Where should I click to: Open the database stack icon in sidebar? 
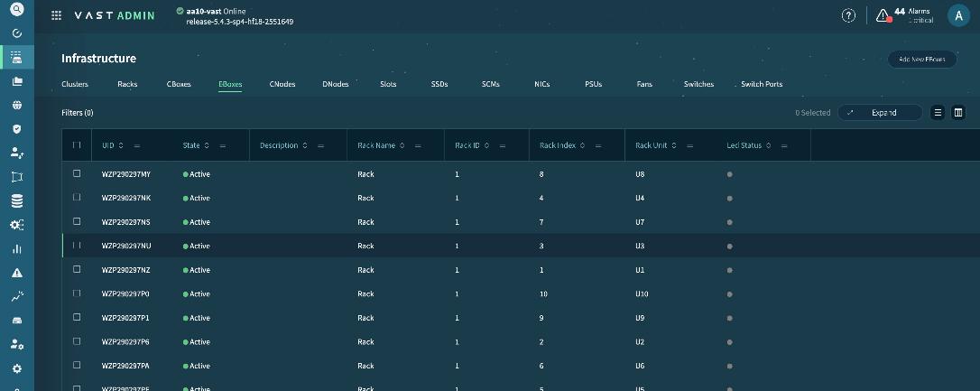17,200
